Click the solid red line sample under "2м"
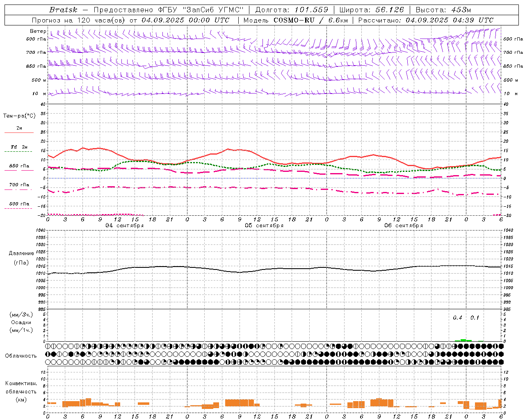525x420 pixels. (x=19, y=133)
